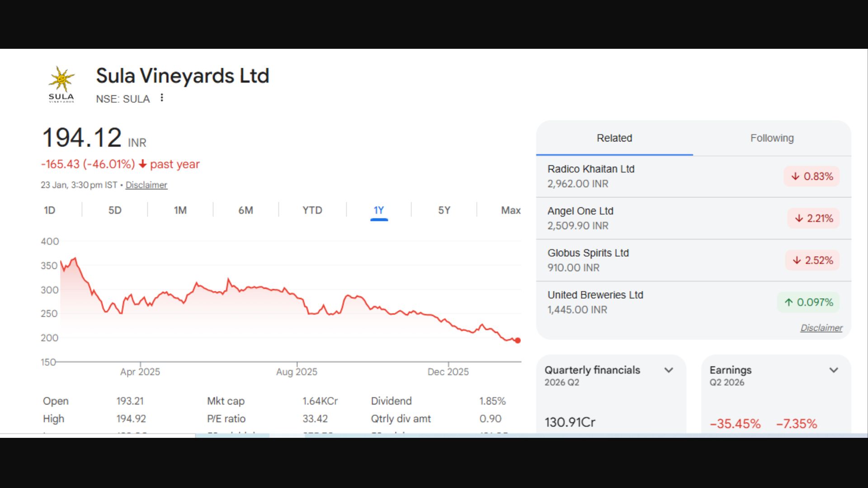Click the Sula Vineyards sun logo
The height and width of the screenshot is (488, 868).
click(x=61, y=84)
